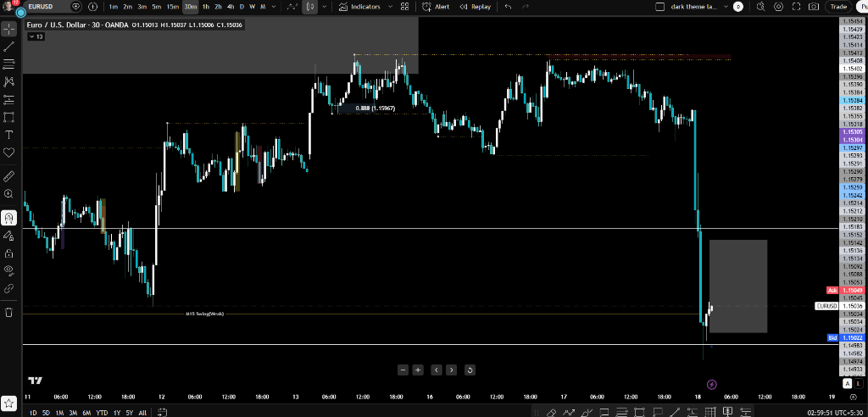Expand the favorite indicators dropdown arrow
Viewport: 868px width, 417px height.
point(390,7)
